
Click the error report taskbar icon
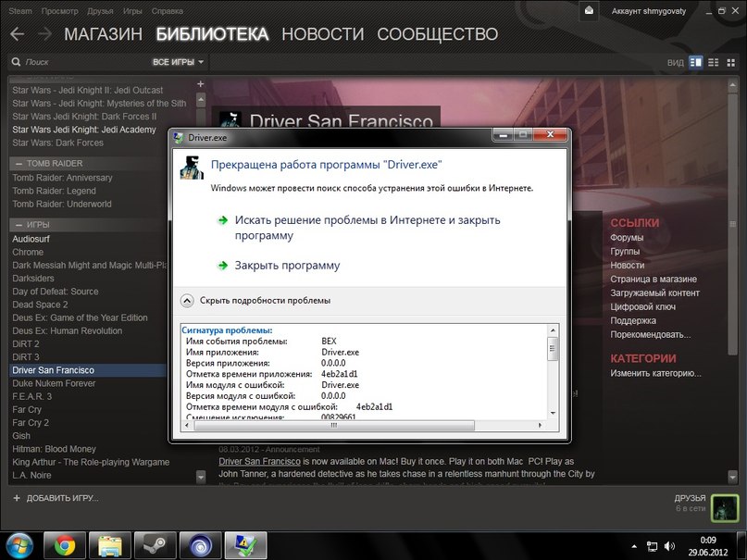[245, 546]
